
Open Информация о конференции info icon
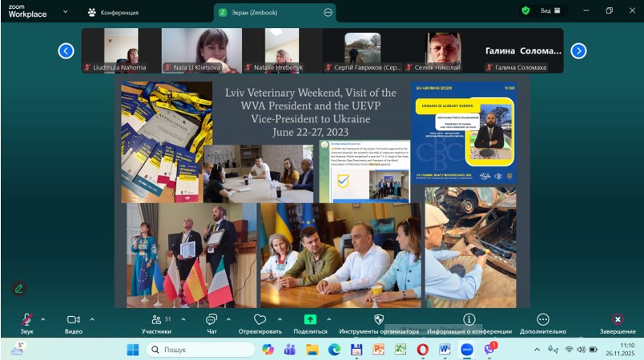tap(469, 320)
